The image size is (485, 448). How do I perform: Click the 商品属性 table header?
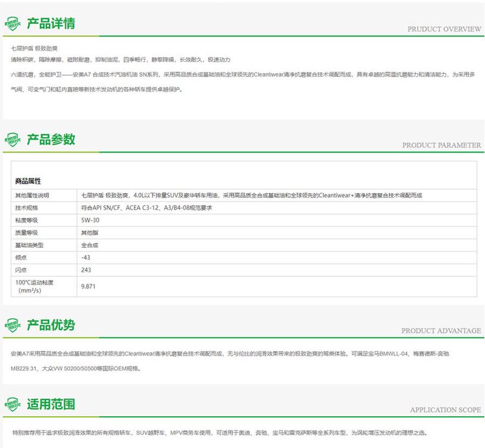28,181
